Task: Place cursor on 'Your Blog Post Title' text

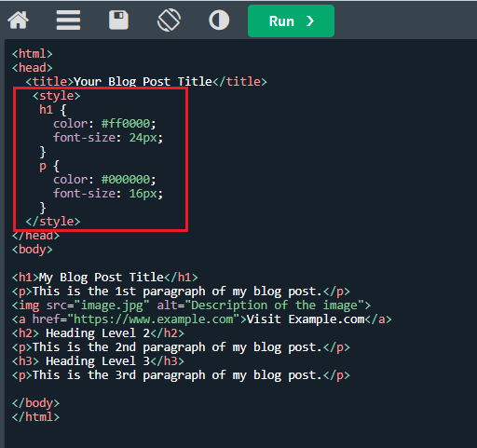Action: pyautogui.click(x=143, y=82)
